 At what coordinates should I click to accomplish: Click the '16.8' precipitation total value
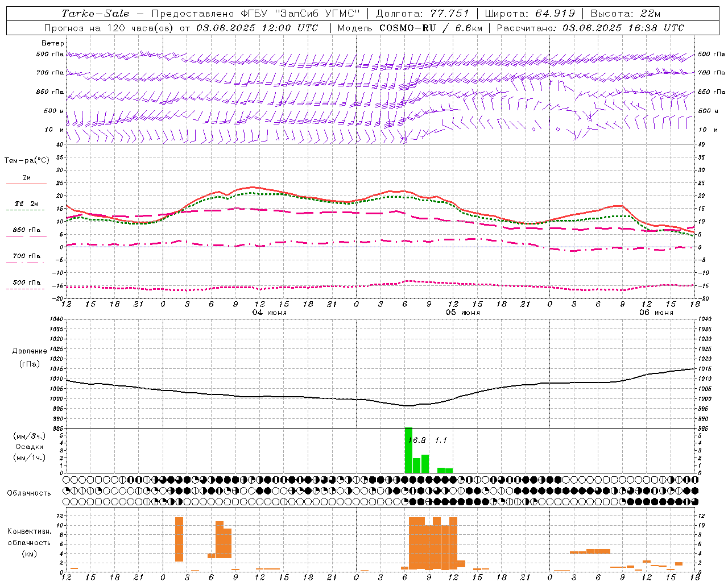pyautogui.click(x=417, y=440)
